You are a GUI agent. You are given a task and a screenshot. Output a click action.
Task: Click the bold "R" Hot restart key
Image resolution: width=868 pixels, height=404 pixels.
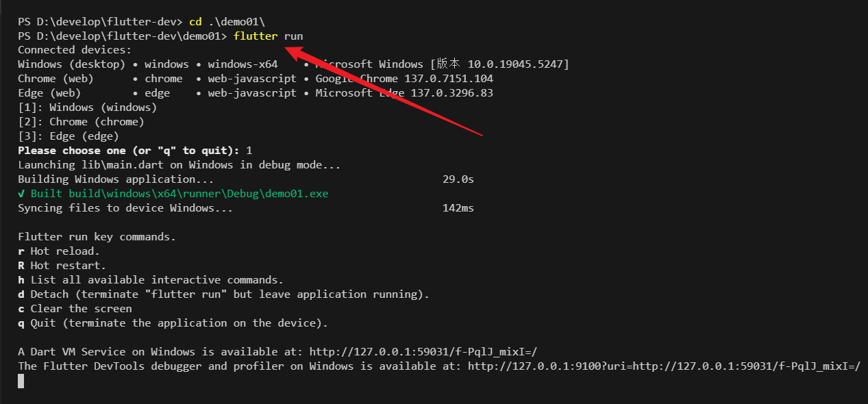tap(21, 266)
